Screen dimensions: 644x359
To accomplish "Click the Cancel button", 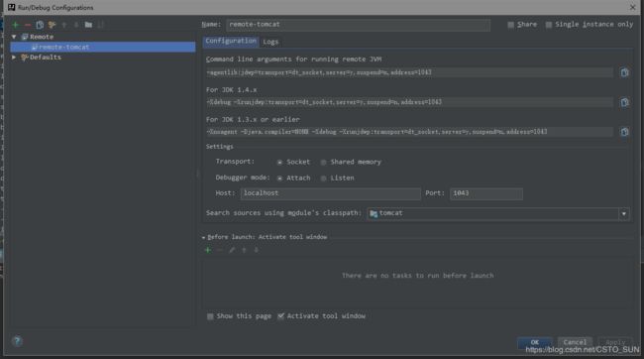I will pos(575,342).
